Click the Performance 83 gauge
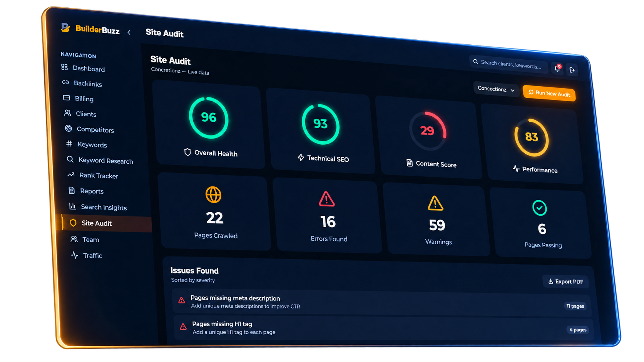Image resolution: width=644 pixels, height=362 pixels. point(532,137)
